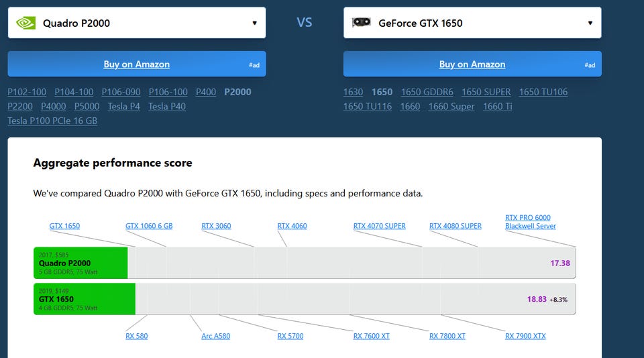
Task: Click the green Quadro P2000 performance bar
Action: tap(80, 263)
